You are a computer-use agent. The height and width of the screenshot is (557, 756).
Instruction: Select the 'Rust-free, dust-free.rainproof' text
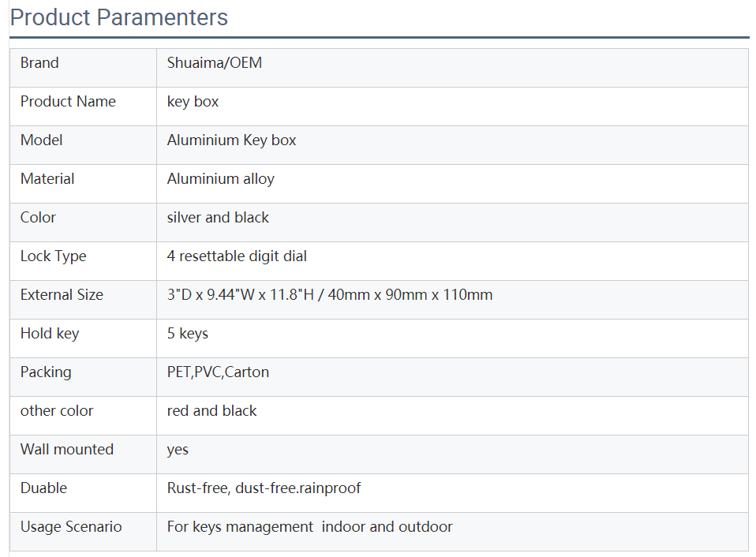click(264, 488)
